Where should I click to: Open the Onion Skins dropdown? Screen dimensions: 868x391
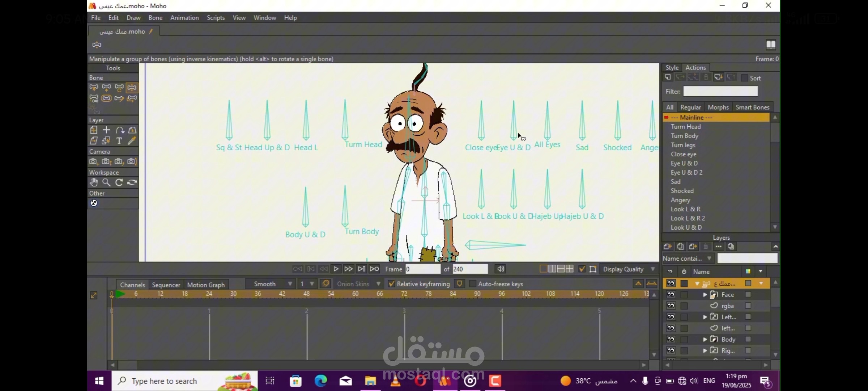(358, 284)
